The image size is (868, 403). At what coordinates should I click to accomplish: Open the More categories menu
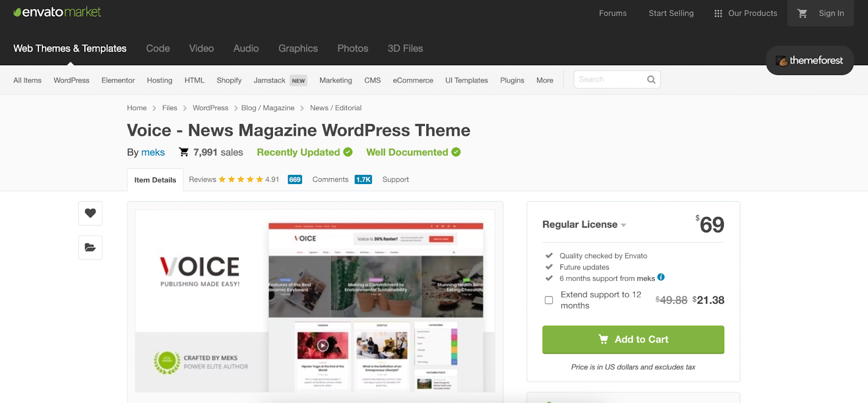[x=545, y=80]
